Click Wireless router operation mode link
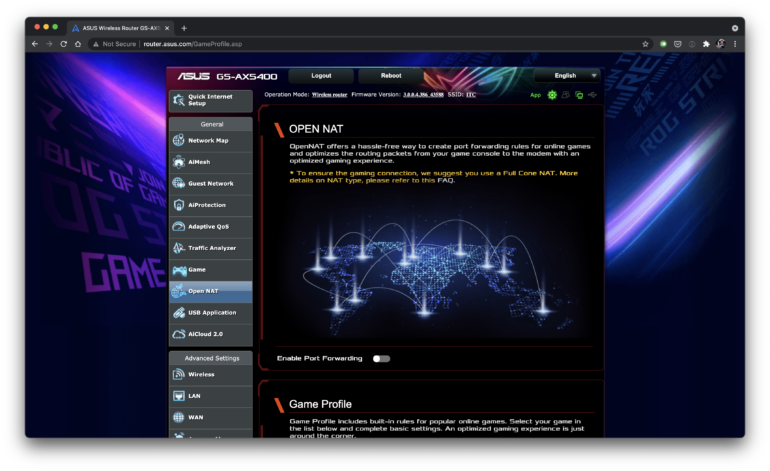 click(x=330, y=95)
